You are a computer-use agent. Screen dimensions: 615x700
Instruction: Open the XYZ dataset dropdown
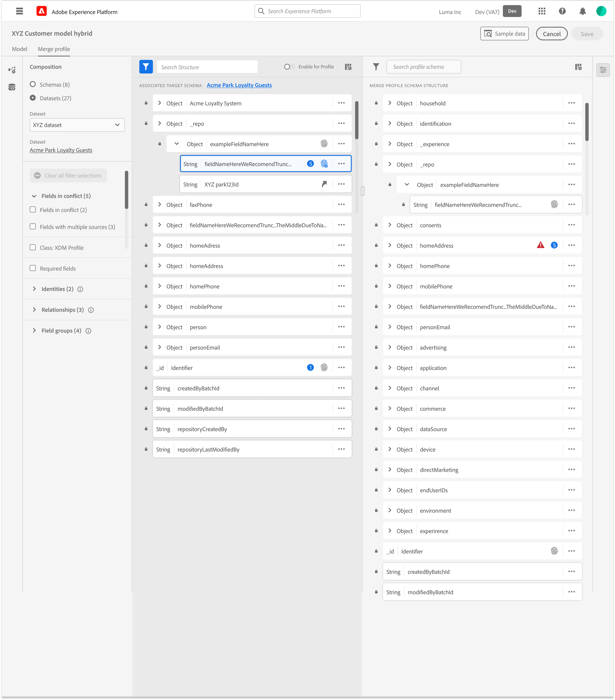pos(77,125)
